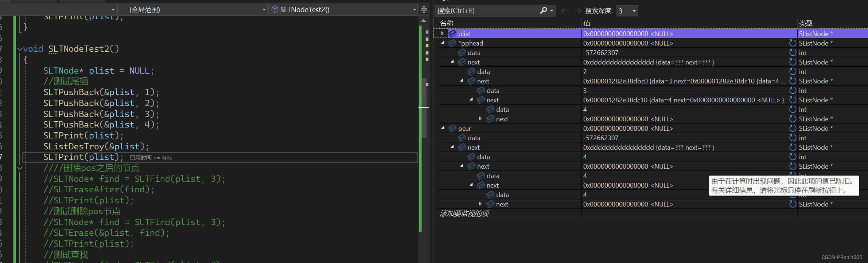The height and width of the screenshot is (263, 868).
Task: Click the line SLTPushBack(&plist, 2);
Action: click(101, 103)
